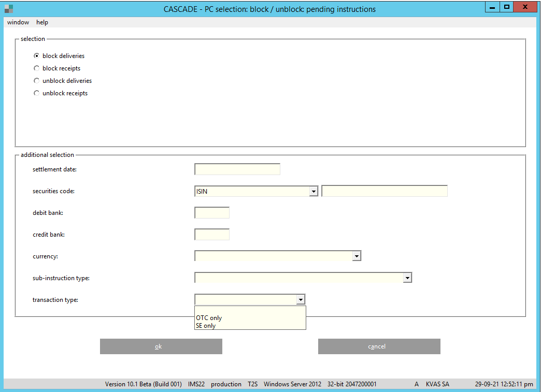This screenshot has width=541, height=392.
Task: Select block receipts option
Action: click(x=36, y=68)
